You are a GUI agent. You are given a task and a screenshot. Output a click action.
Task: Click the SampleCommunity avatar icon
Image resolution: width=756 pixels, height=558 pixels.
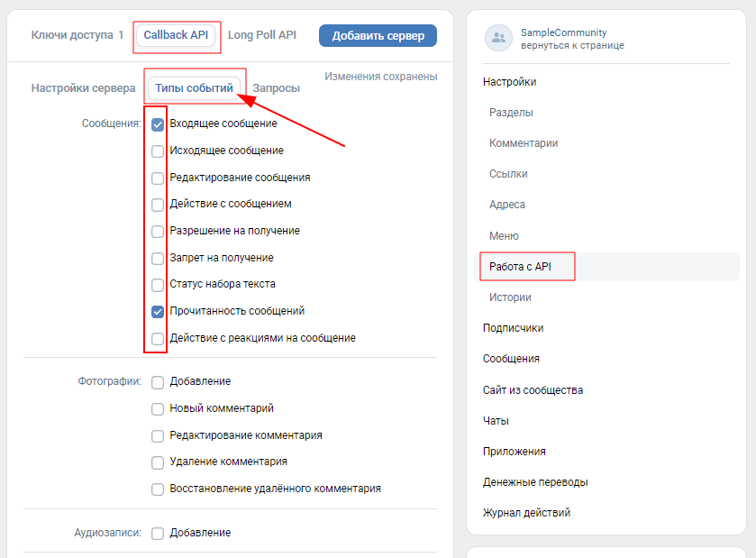(498, 38)
